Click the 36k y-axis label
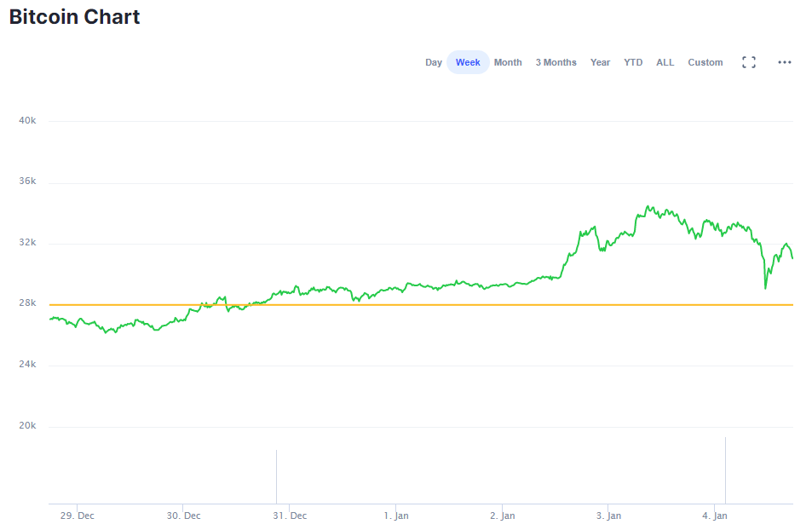This screenshot has width=812, height=530. coord(27,181)
